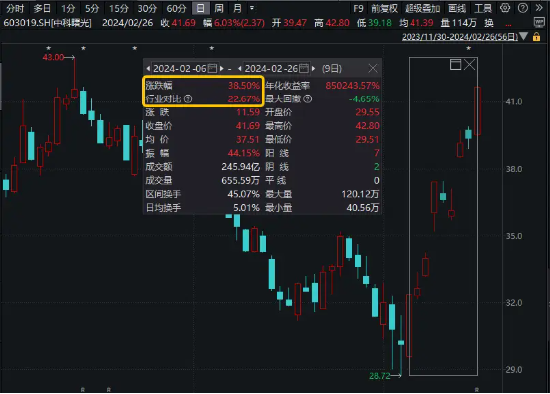This screenshot has width=550, height=394.
Task: Close the interval statistics popup
Action: (x=373, y=68)
